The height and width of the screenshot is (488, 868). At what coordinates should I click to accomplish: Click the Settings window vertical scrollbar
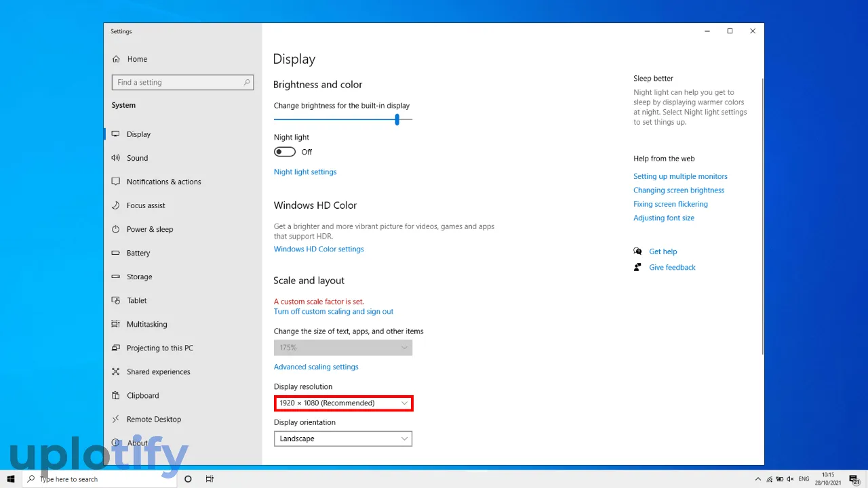[x=762, y=216]
